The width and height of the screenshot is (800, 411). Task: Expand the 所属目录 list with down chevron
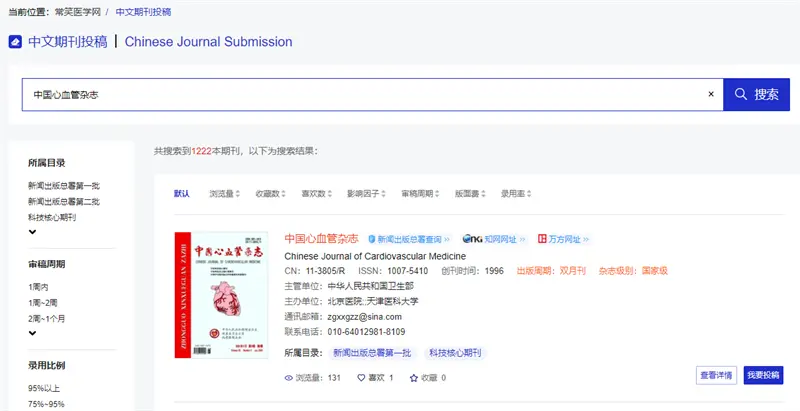tap(33, 232)
